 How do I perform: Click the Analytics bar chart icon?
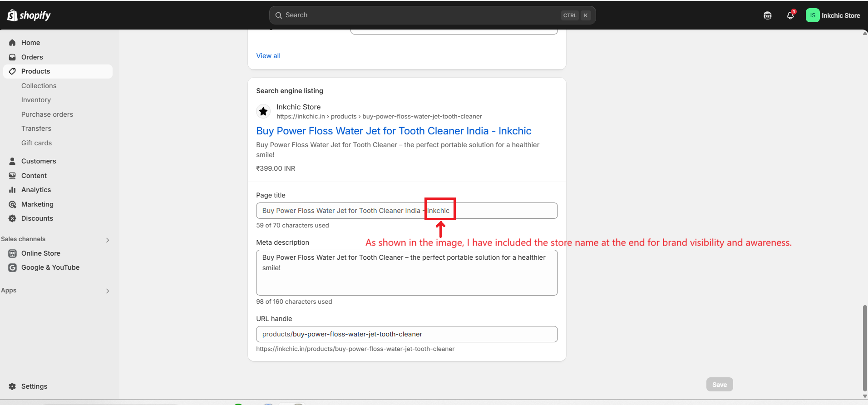tap(12, 190)
